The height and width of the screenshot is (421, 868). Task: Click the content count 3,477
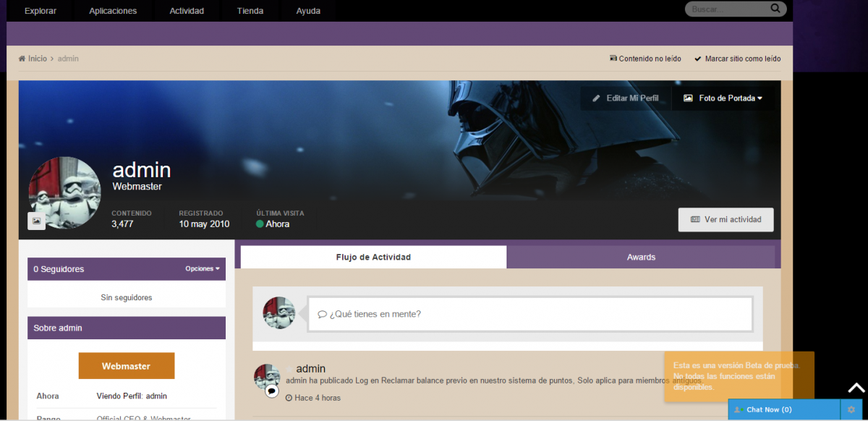(x=122, y=224)
